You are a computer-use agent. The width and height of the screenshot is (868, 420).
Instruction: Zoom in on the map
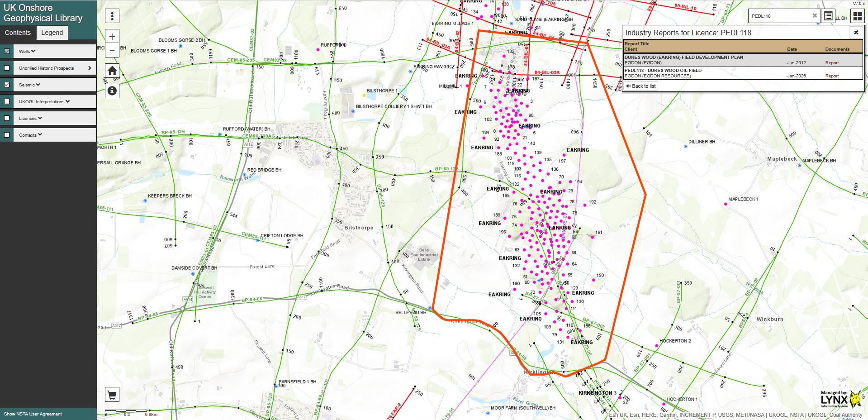click(x=112, y=37)
